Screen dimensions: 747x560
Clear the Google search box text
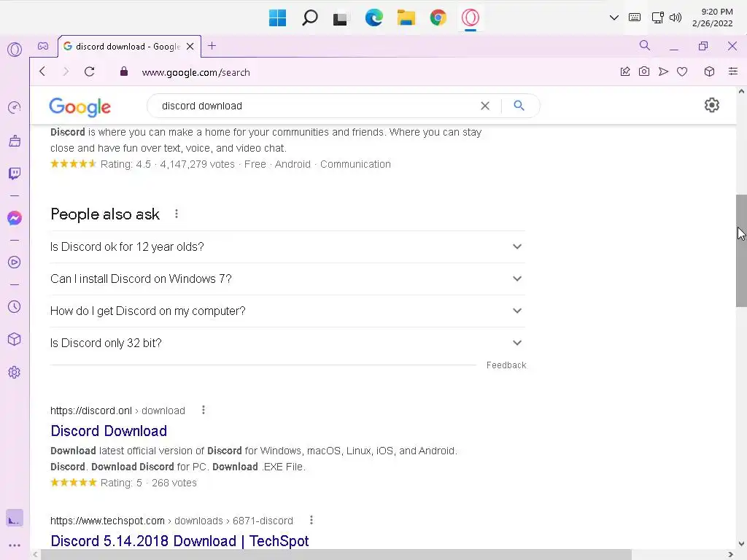[485, 106]
